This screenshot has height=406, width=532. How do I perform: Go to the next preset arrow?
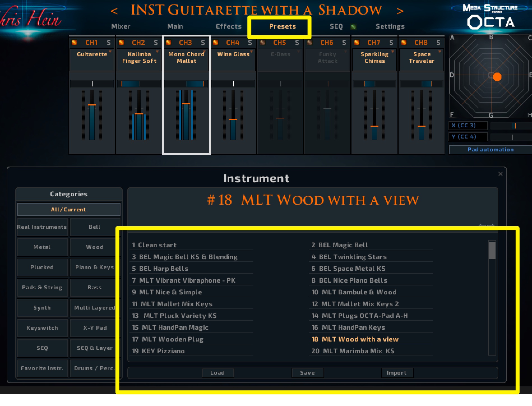(x=400, y=11)
